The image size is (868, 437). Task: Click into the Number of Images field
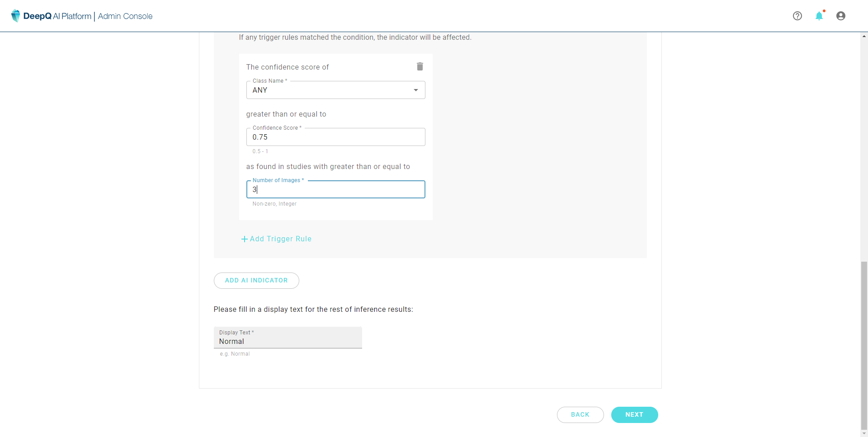335,189
